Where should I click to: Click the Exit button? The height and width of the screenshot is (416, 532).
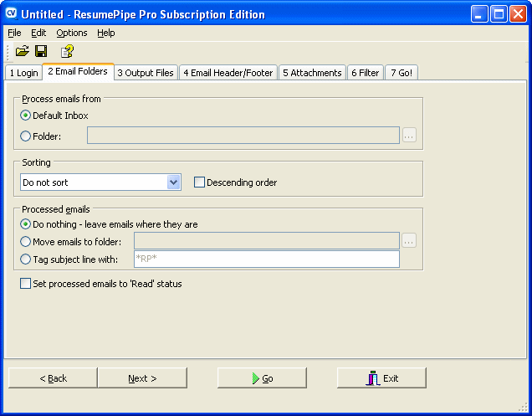[381, 378]
